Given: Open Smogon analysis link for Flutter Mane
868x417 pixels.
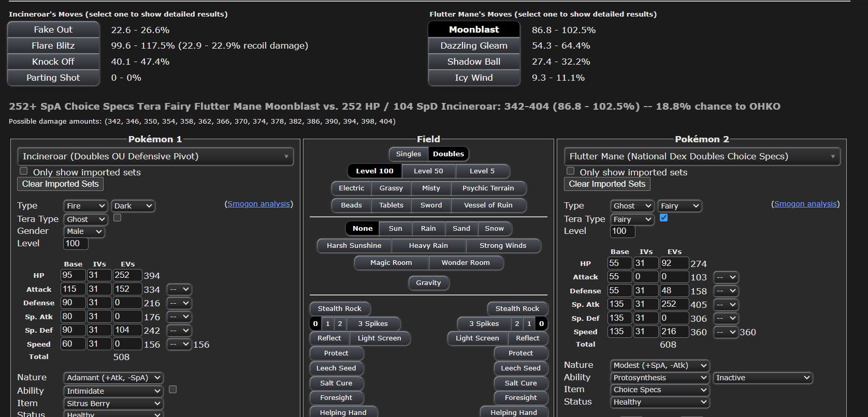Looking at the screenshot, I should point(805,204).
